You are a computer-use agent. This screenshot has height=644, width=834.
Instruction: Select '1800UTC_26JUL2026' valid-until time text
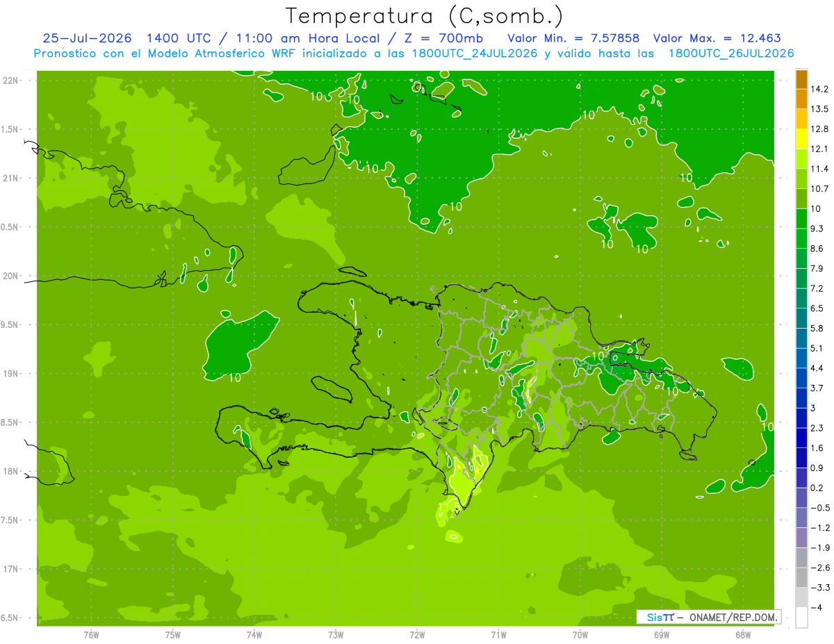pyautogui.click(x=730, y=53)
